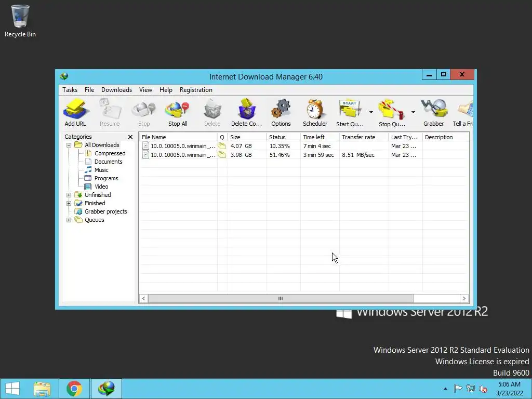Open Options with the gears icon
Viewport: 532px width, 399px height.
[281, 113]
